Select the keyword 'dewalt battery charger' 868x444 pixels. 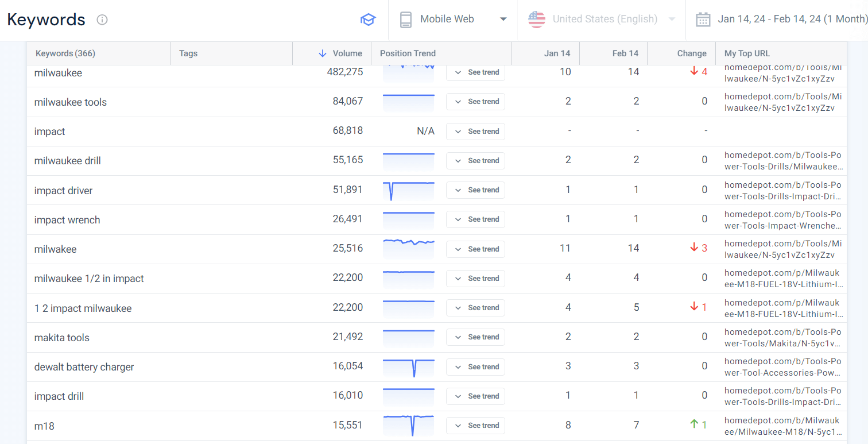point(84,367)
